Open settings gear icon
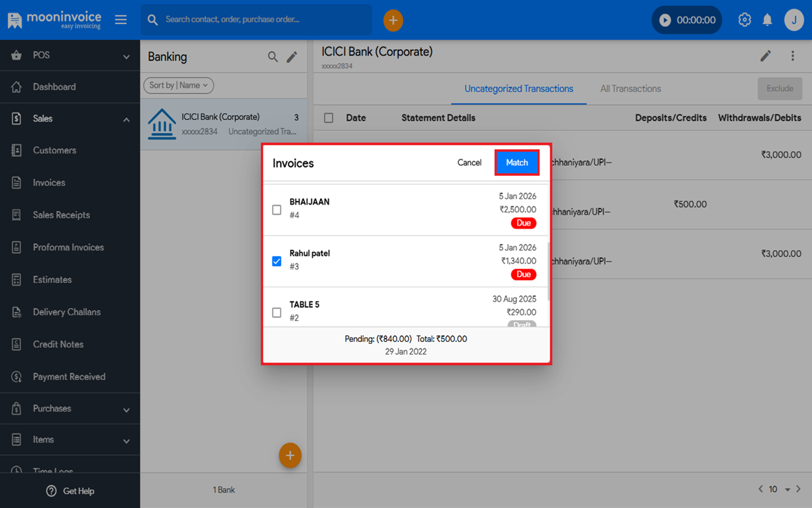The width and height of the screenshot is (812, 508). [744, 20]
